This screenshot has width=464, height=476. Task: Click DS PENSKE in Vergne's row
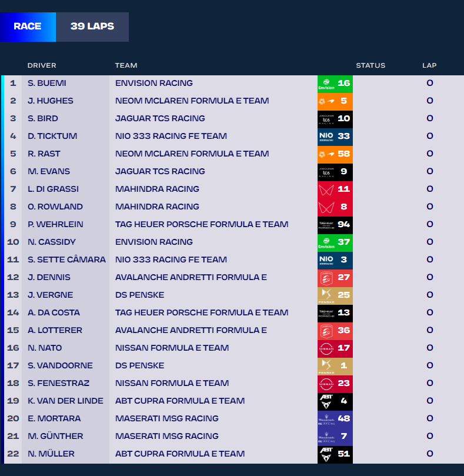[139, 295]
